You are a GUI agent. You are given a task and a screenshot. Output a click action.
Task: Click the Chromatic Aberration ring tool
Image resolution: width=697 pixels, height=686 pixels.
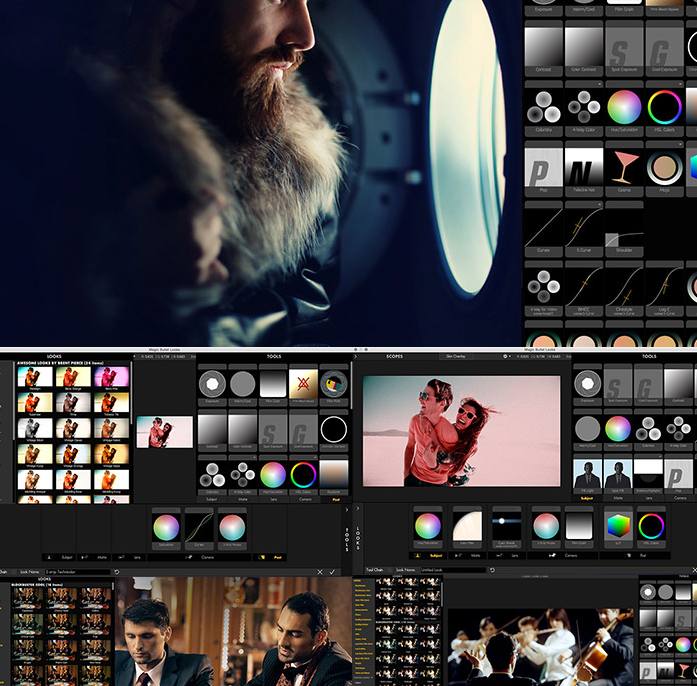[x=334, y=430]
